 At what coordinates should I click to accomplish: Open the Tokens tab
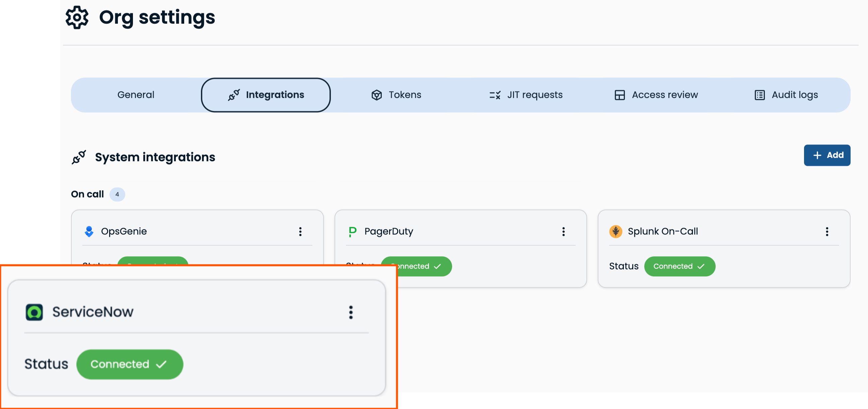pyautogui.click(x=396, y=95)
